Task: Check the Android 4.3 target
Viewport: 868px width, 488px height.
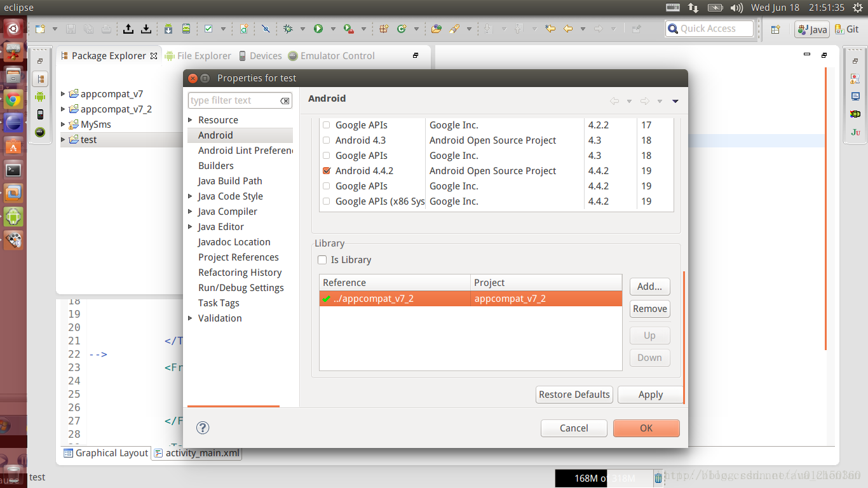Action: click(x=327, y=140)
